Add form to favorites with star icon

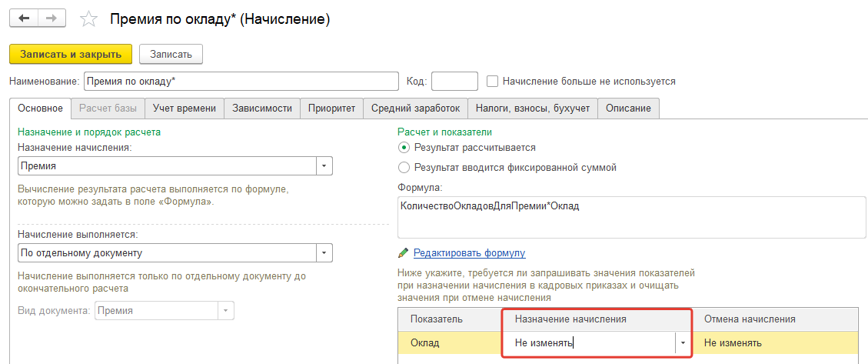tap(89, 19)
